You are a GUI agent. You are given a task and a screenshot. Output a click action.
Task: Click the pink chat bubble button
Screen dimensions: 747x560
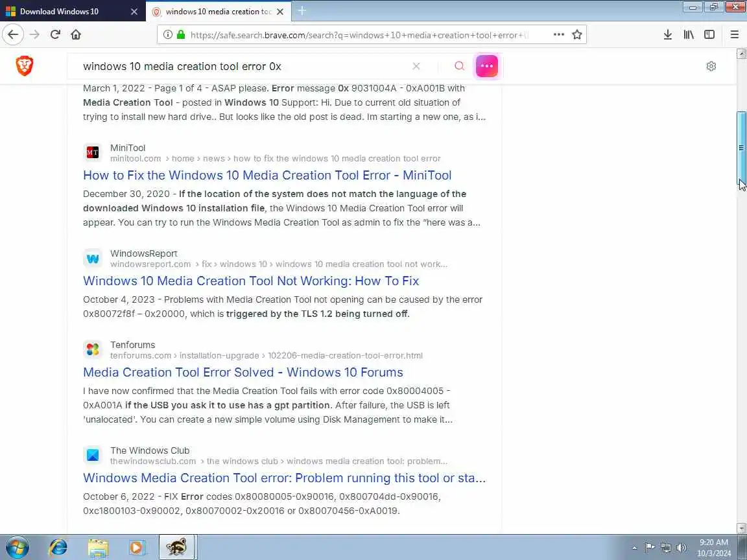pyautogui.click(x=486, y=65)
